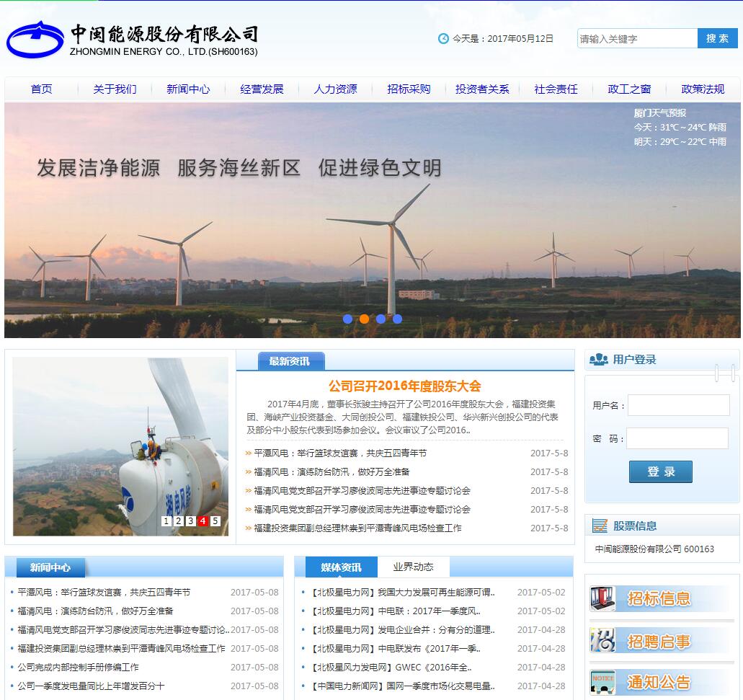Open 招标采购 menu item

pyautogui.click(x=409, y=89)
